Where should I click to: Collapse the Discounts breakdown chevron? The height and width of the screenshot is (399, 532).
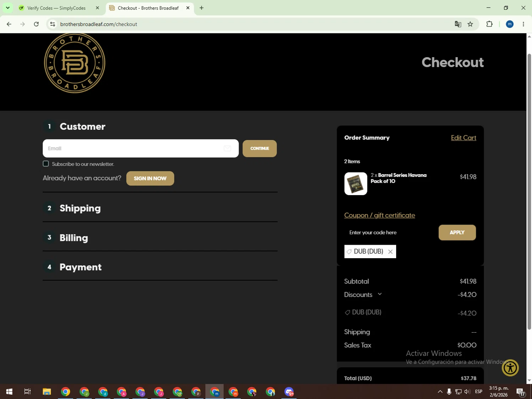coord(380,294)
